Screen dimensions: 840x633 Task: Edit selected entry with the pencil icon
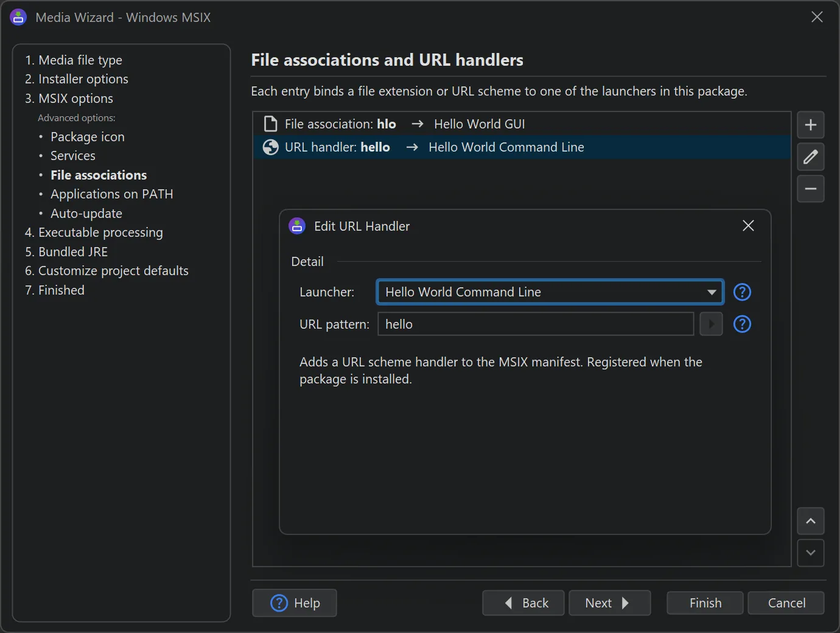click(x=811, y=157)
